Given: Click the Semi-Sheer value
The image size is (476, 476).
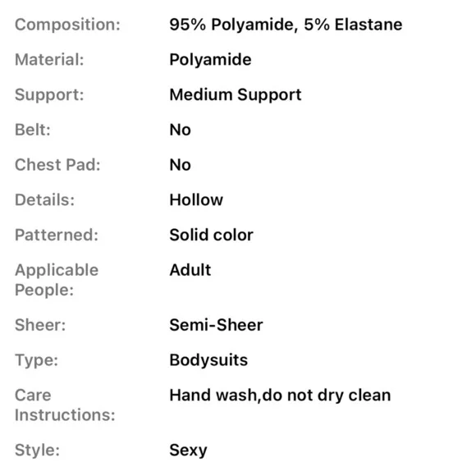Looking at the screenshot, I should (216, 325).
